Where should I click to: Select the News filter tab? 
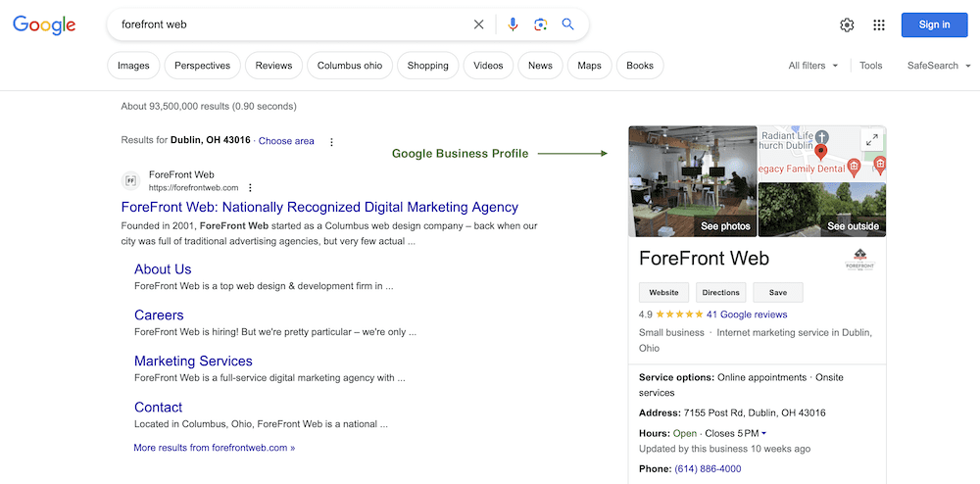[541, 66]
